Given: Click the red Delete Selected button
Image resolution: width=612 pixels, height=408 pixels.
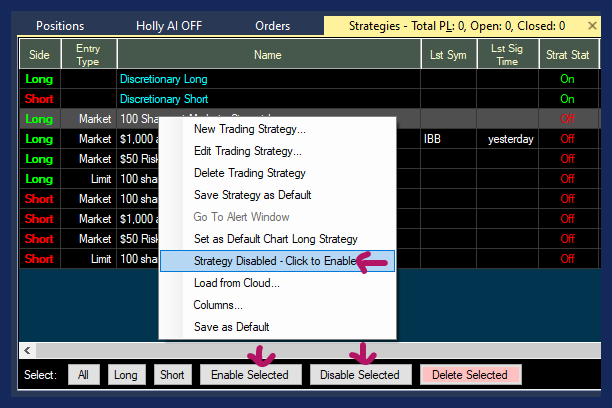Looking at the screenshot, I should [x=471, y=375].
